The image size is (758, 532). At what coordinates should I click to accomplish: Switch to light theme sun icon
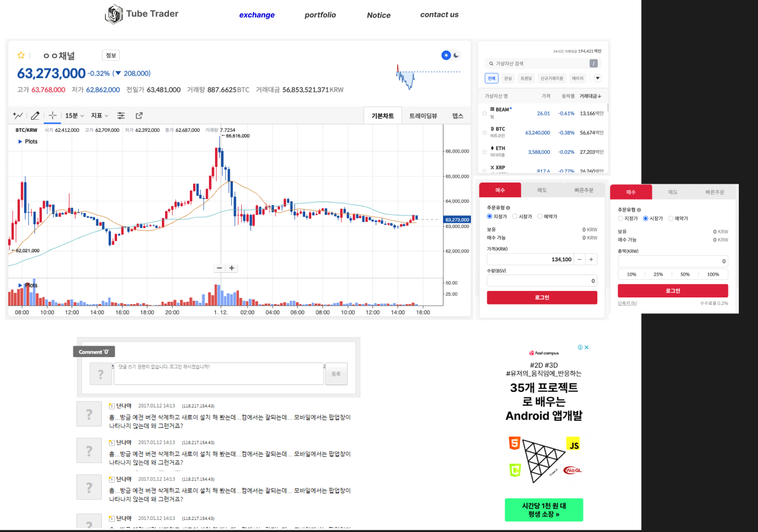446,55
